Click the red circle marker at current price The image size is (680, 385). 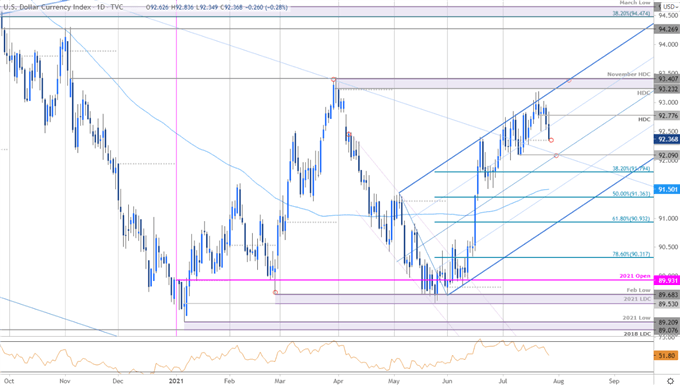[551, 140]
